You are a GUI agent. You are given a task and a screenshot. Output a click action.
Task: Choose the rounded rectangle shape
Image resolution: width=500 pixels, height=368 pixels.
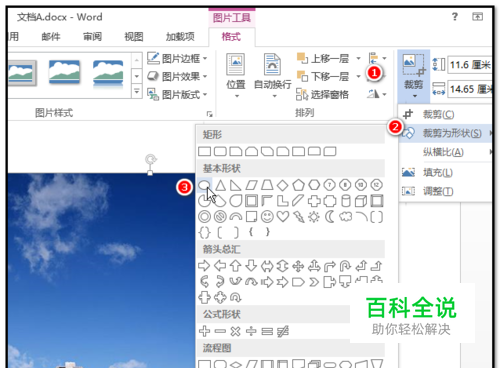click(x=220, y=152)
